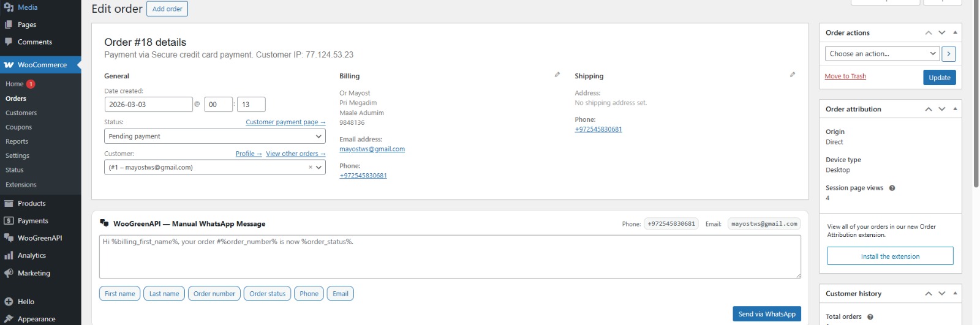
Task: Click the minute input field
Action: pos(251,105)
